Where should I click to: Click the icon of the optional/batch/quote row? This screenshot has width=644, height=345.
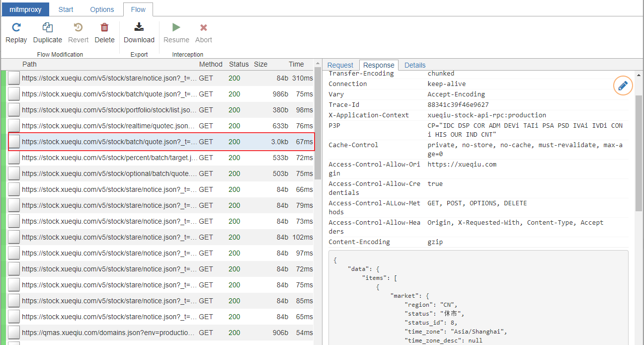[x=14, y=173]
